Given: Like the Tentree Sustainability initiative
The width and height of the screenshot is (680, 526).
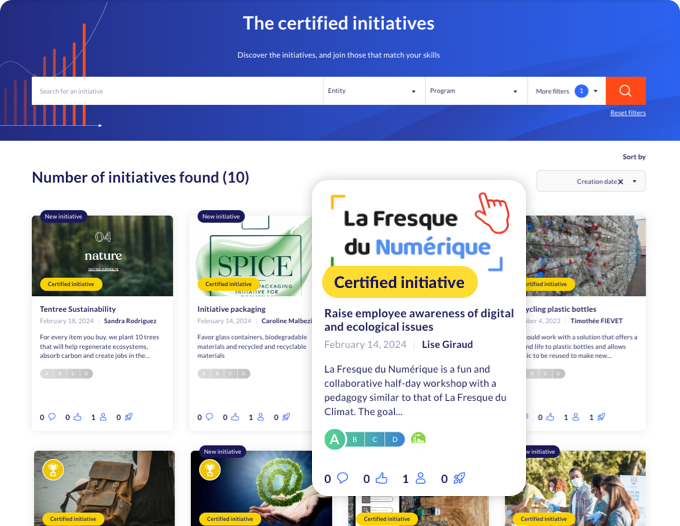Looking at the screenshot, I should 77,417.
